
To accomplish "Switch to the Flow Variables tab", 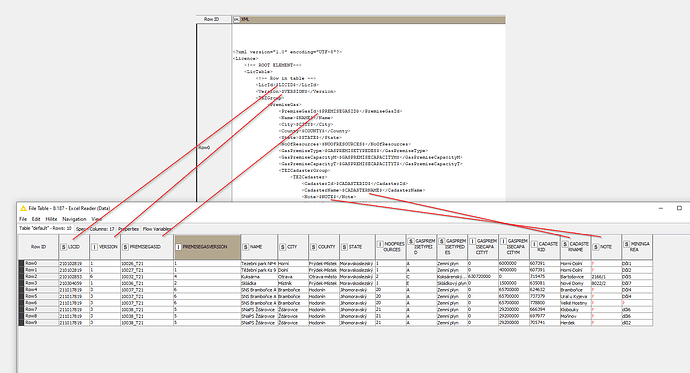I will (157, 229).
